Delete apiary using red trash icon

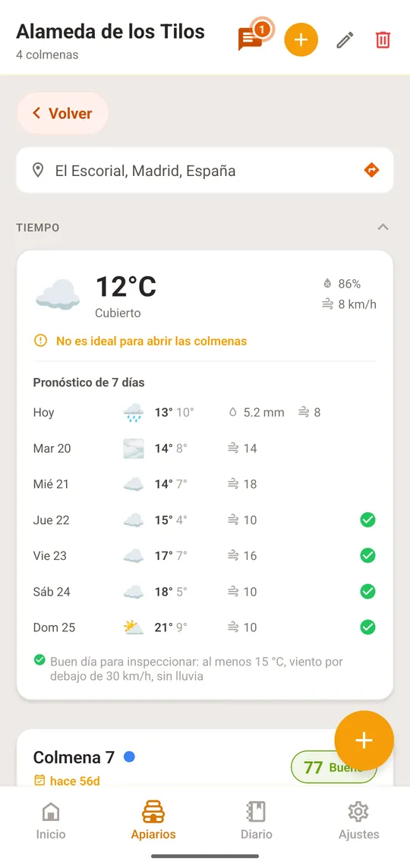tap(383, 40)
